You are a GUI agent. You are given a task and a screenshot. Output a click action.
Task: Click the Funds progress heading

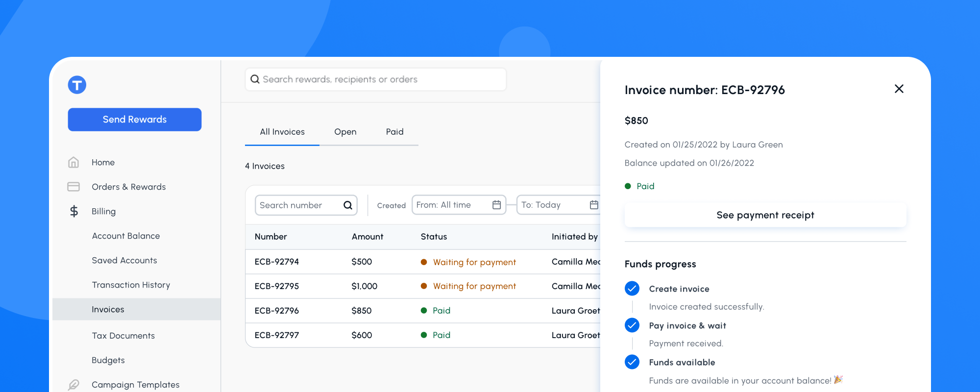click(x=660, y=264)
